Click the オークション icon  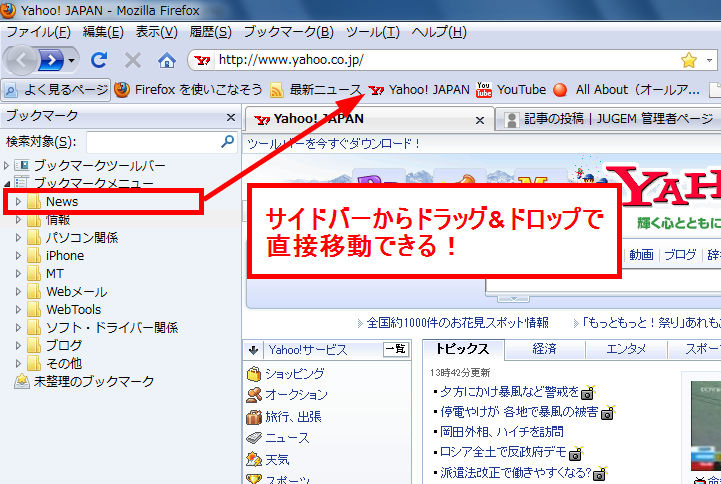click(254, 395)
